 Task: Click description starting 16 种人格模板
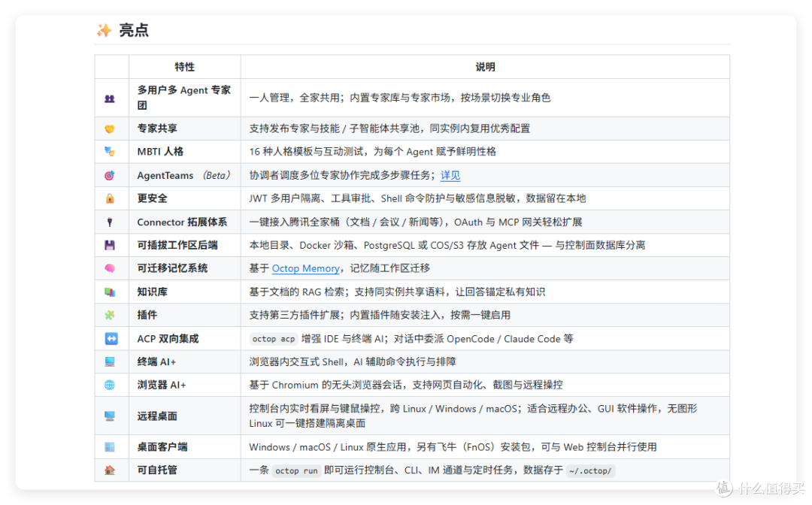click(372, 152)
